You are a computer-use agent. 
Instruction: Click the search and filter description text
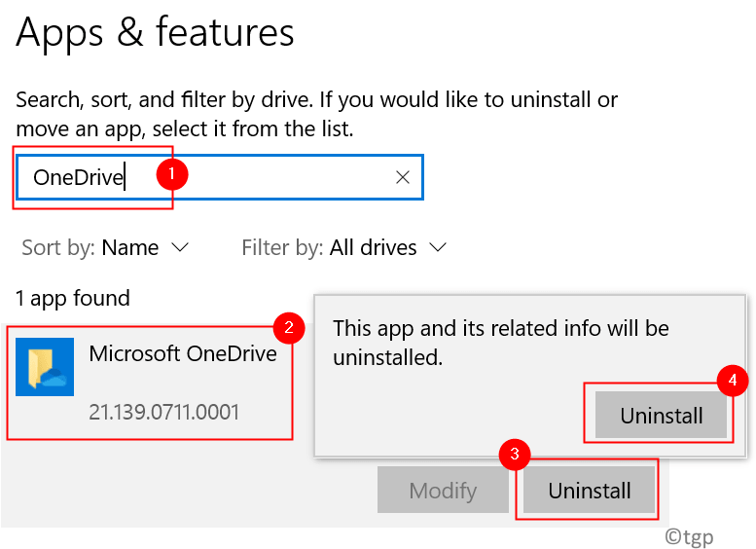click(316, 114)
